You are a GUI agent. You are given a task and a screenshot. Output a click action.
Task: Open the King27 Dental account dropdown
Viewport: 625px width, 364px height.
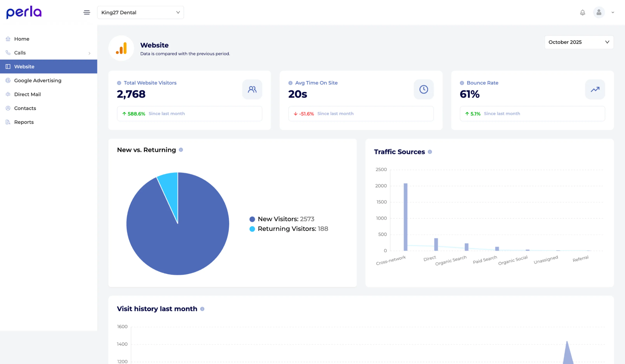click(140, 12)
